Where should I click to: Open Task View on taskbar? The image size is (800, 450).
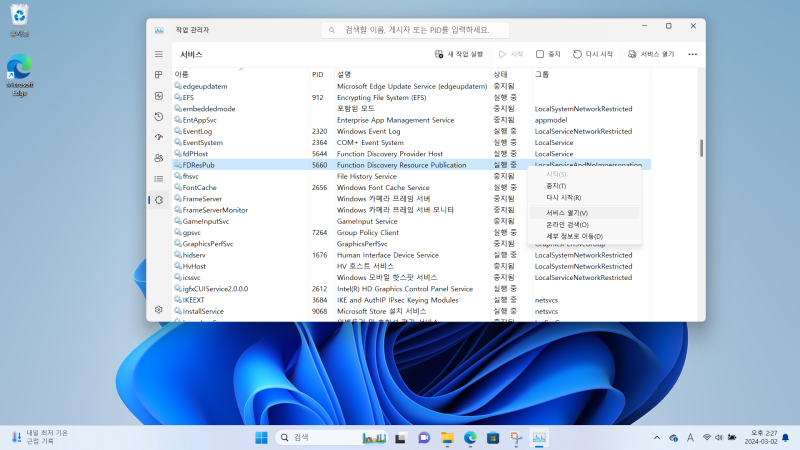coord(401,438)
